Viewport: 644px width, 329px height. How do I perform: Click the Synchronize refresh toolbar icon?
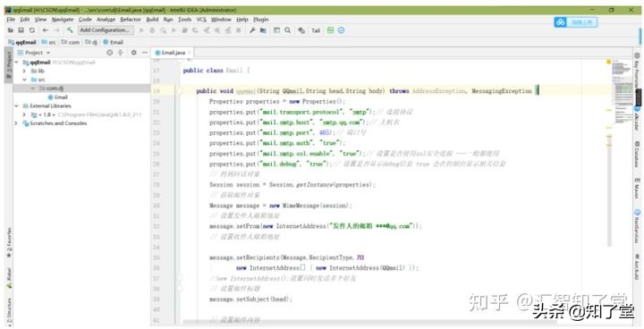[31, 30]
